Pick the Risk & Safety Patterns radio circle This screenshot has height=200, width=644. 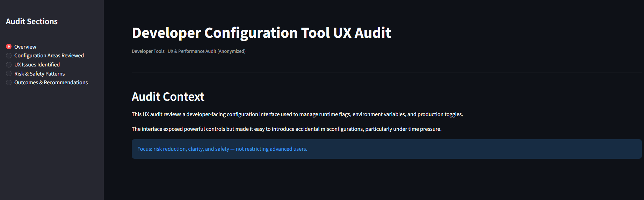pyautogui.click(x=9, y=74)
